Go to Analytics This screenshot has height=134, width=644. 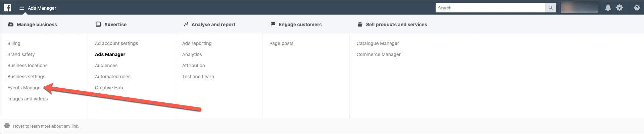click(x=192, y=54)
